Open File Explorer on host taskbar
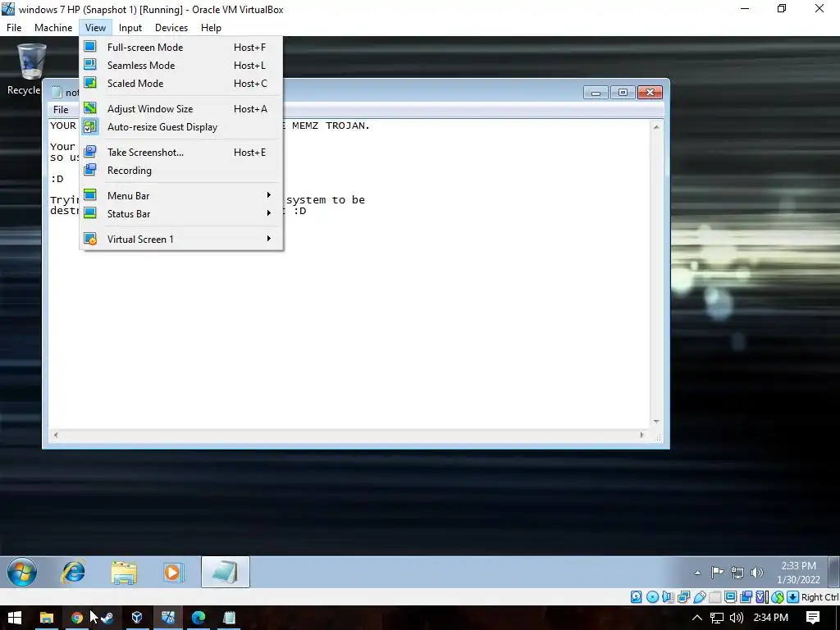The image size is (840, 630). [47, 618]
